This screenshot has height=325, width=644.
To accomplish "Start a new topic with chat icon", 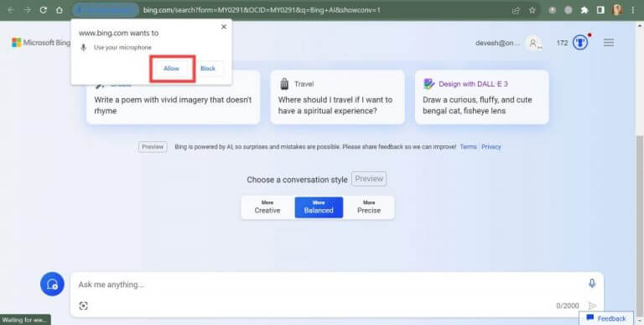I will click(x=52, y=284).
